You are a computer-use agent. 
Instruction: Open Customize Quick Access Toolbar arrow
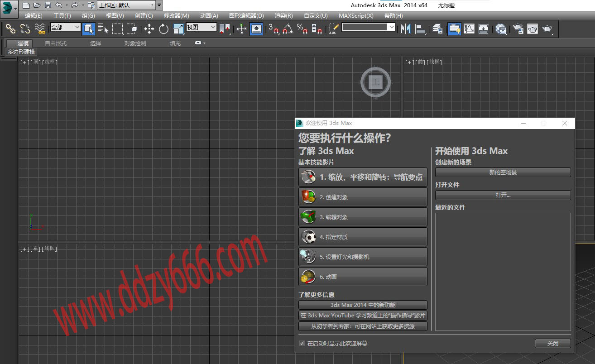[x=159, y=5]
